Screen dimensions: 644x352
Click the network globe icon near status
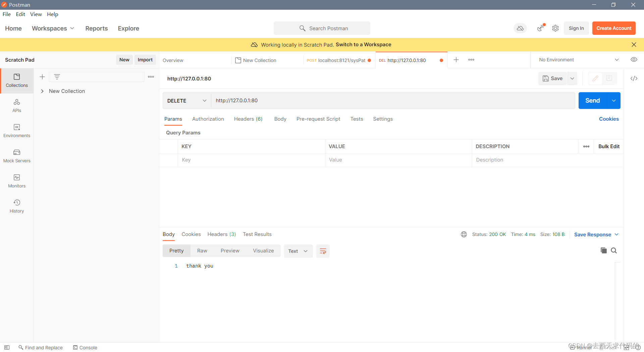click(x=464, y=234)
